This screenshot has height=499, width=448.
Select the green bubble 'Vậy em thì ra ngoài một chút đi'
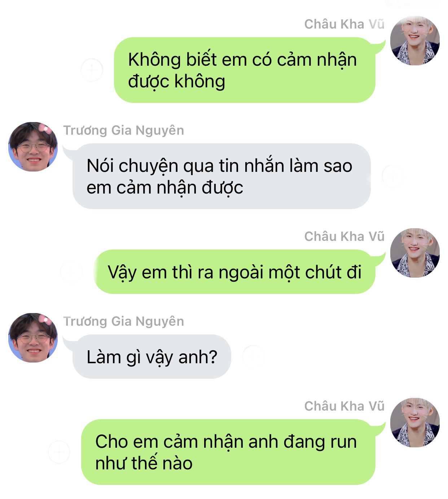[x=235, y=272]
